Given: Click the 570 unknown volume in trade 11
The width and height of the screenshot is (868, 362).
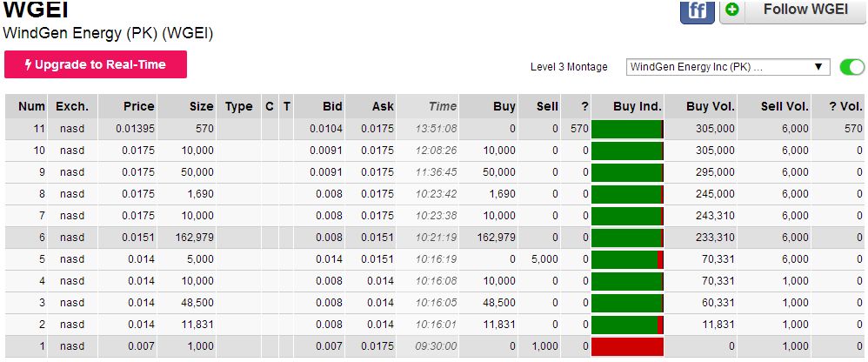Looking at the screenshot, I should point(853,129).
